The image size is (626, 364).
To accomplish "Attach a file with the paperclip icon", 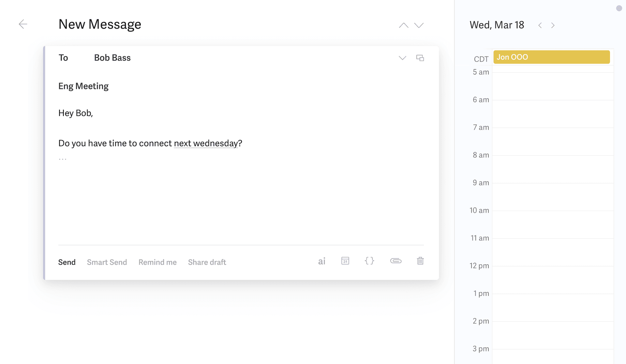I will (x=395, y=261).
